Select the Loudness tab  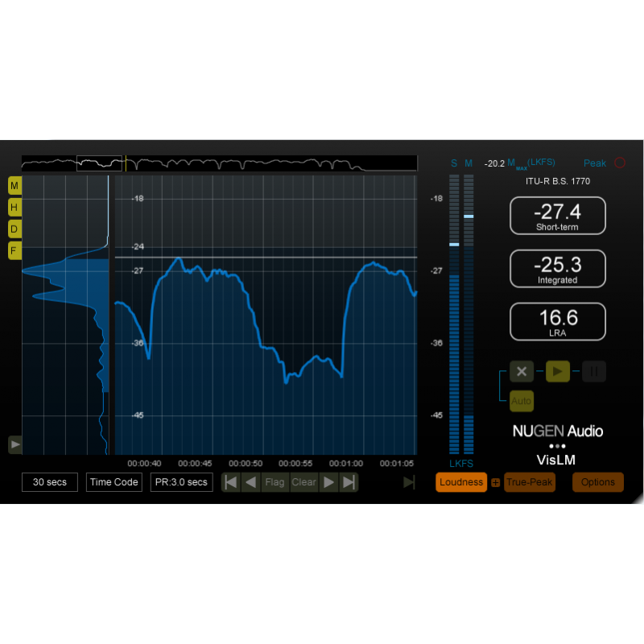click(x=461, y=481)
